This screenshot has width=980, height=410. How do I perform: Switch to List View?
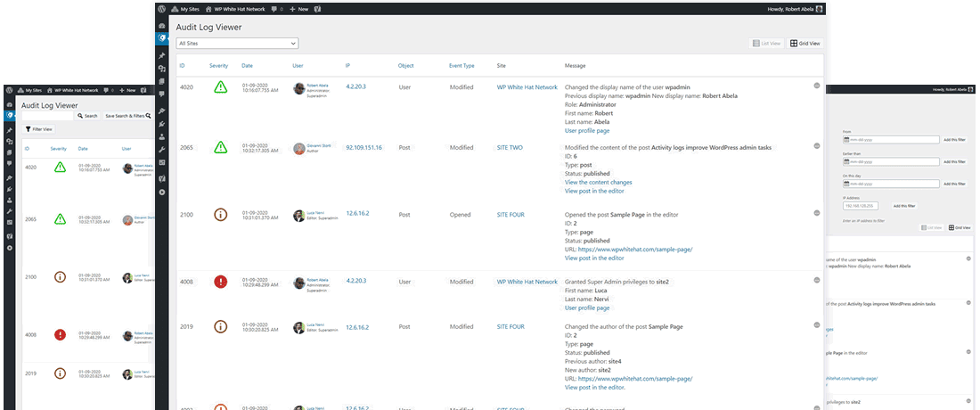[766, 43]
